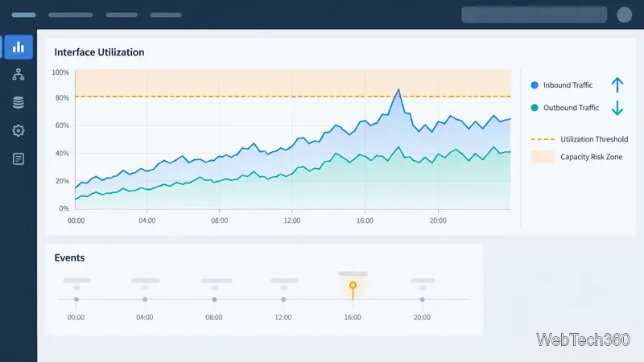The image size is (644, 362).
Task: Click the 80% y-axis label
Action: pos(63,97)
